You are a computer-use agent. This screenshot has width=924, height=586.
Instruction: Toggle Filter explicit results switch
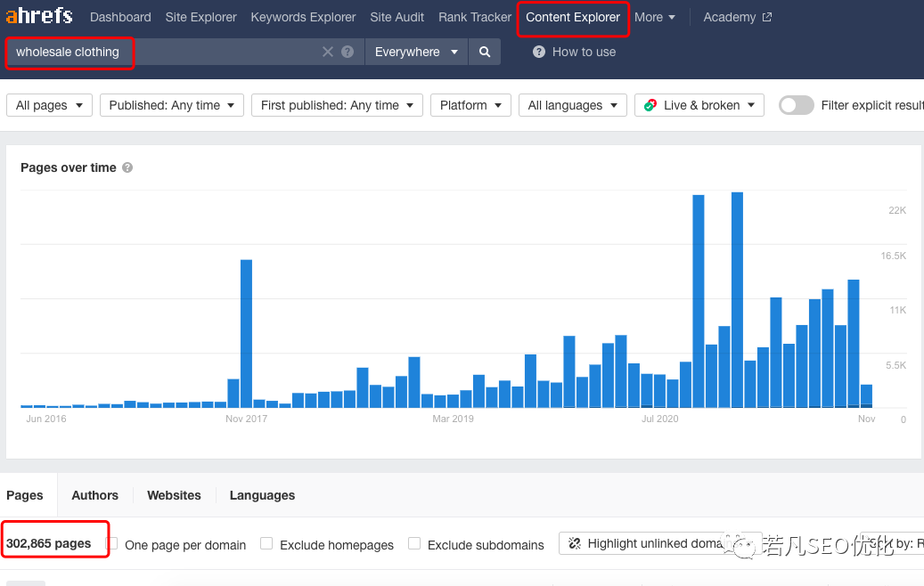pyautogui.click(x=796, y=105)
